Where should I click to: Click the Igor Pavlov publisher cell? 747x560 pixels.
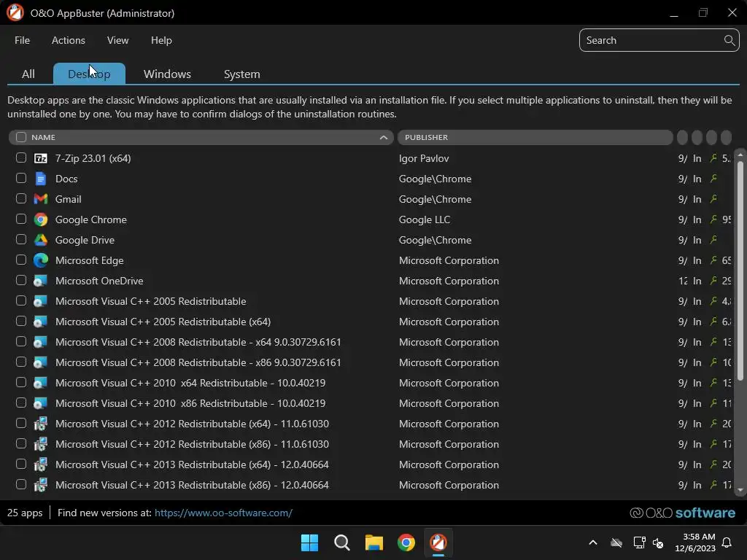click(424, 158)
